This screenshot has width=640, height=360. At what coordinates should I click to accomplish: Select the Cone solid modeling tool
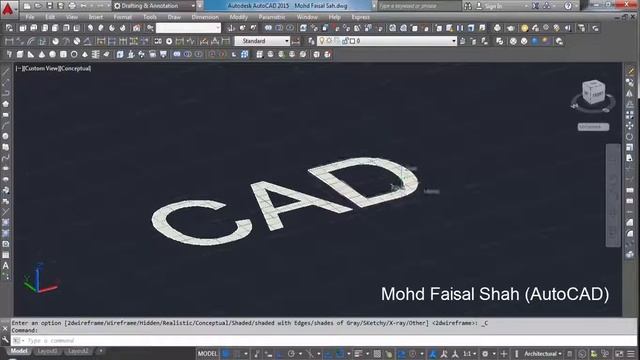click(x=42, y=54)
